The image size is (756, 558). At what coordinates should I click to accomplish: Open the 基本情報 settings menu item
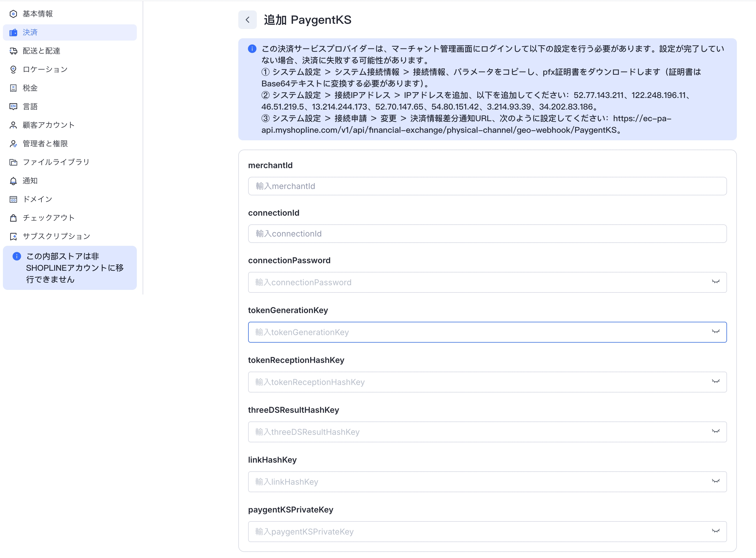pyautogui.click(x=70, y=14)
